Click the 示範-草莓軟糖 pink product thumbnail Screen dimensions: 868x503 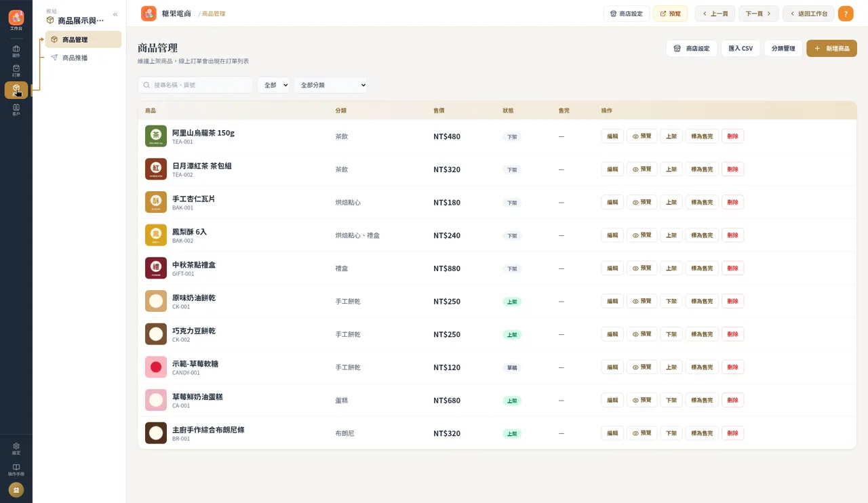click(156, 367)
